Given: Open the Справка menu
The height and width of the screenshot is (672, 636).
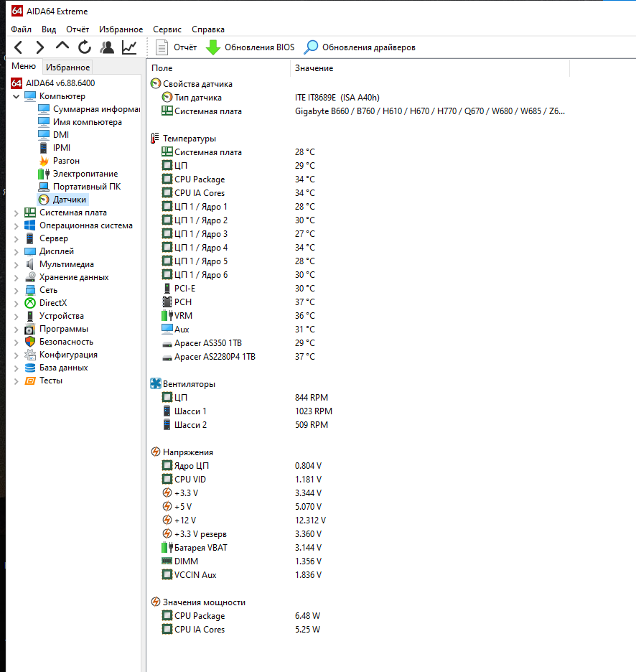Looking at the screenshot, I should tap(208, 29).
